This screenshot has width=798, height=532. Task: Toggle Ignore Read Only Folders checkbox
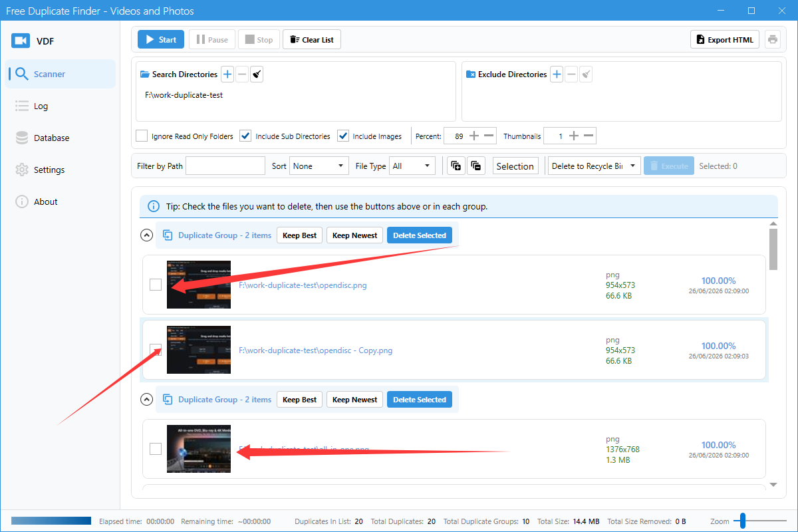point(142,136)
